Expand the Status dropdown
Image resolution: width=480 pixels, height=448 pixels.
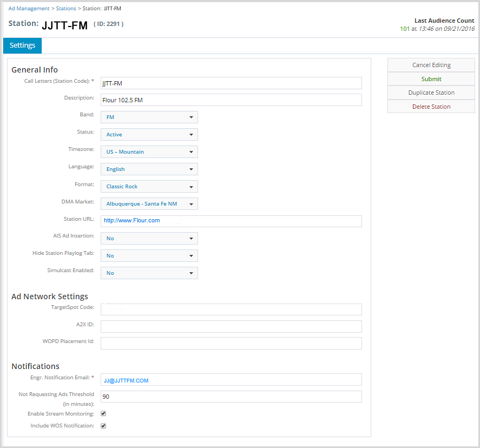point(149,134)
